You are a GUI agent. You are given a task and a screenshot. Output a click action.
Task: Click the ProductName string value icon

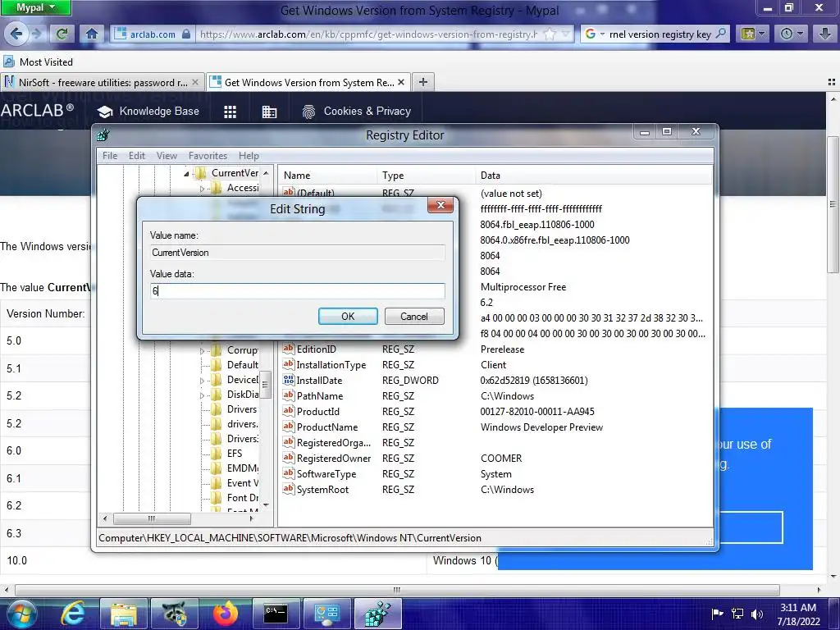tap(289, 427)
